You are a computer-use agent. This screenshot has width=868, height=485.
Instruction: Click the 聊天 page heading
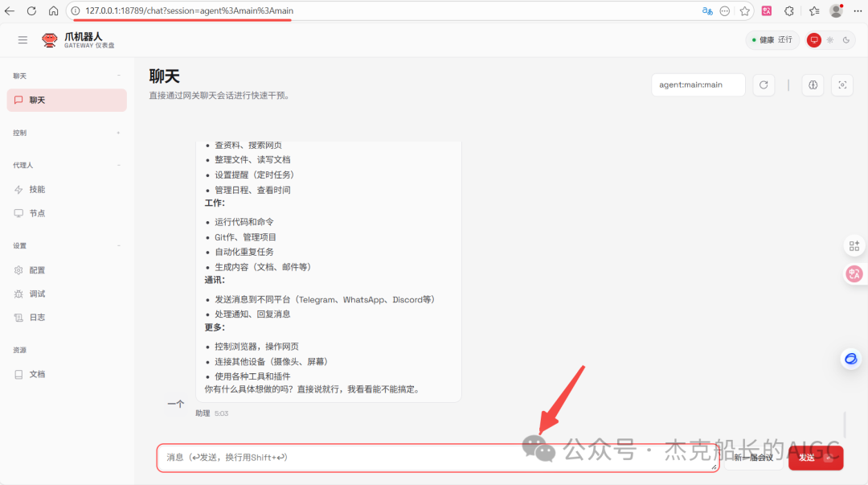(165, 76)
